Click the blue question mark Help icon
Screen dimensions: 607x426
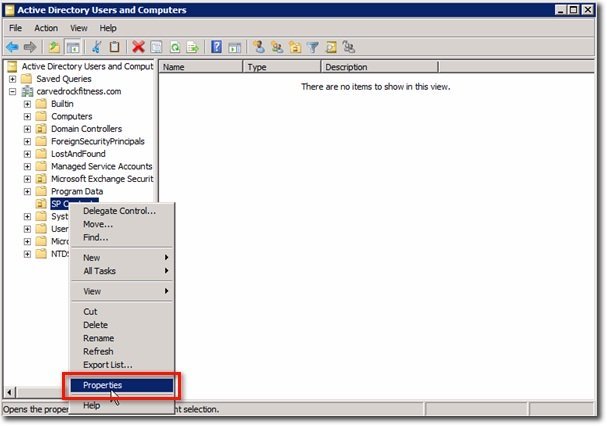(216, 47)
